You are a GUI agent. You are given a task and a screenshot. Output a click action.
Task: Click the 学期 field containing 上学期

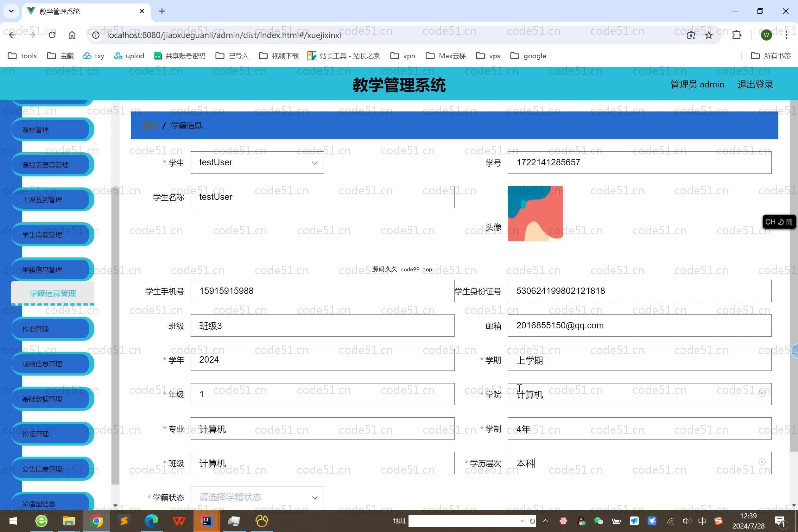639,360
